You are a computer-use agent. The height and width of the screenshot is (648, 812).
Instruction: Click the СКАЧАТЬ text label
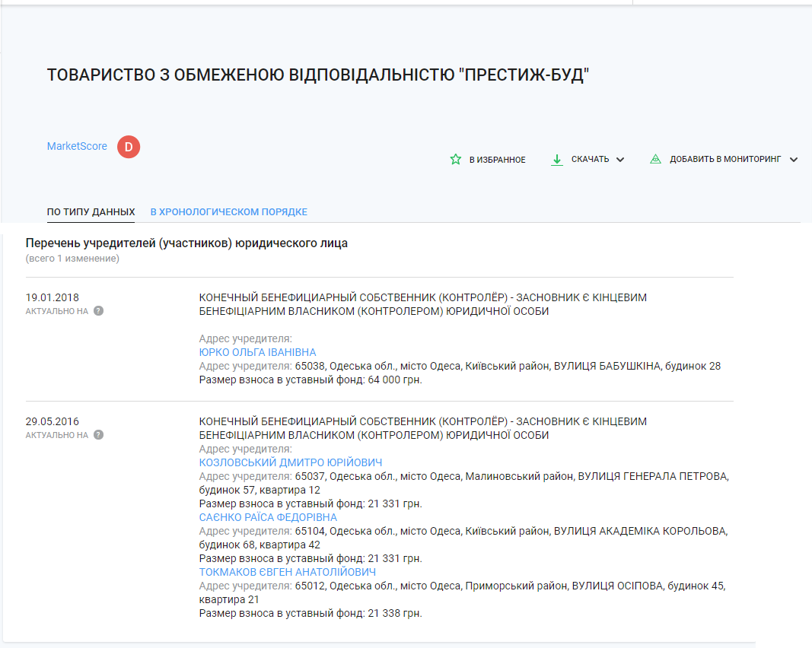(590, 160)
